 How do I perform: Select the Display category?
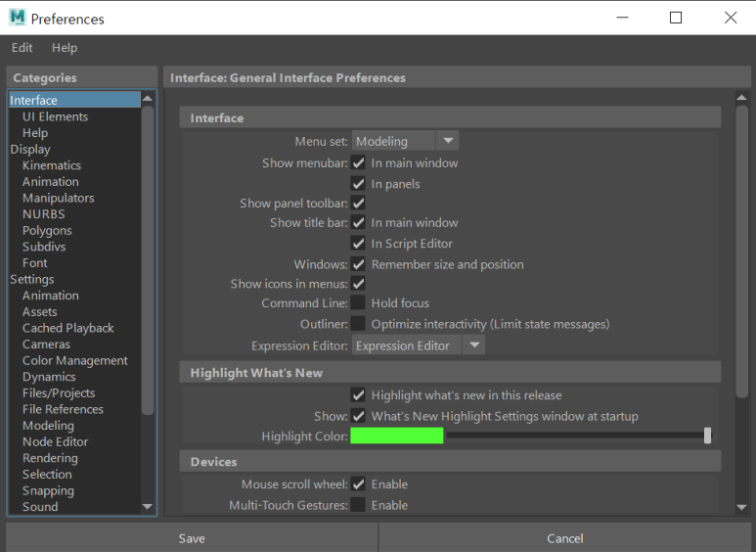[30, 149]
